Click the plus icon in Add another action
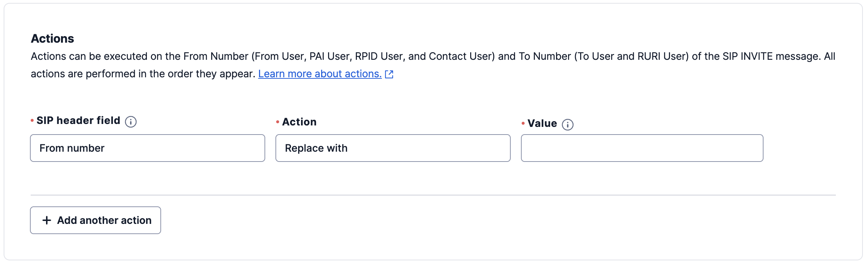 (47, 220)
